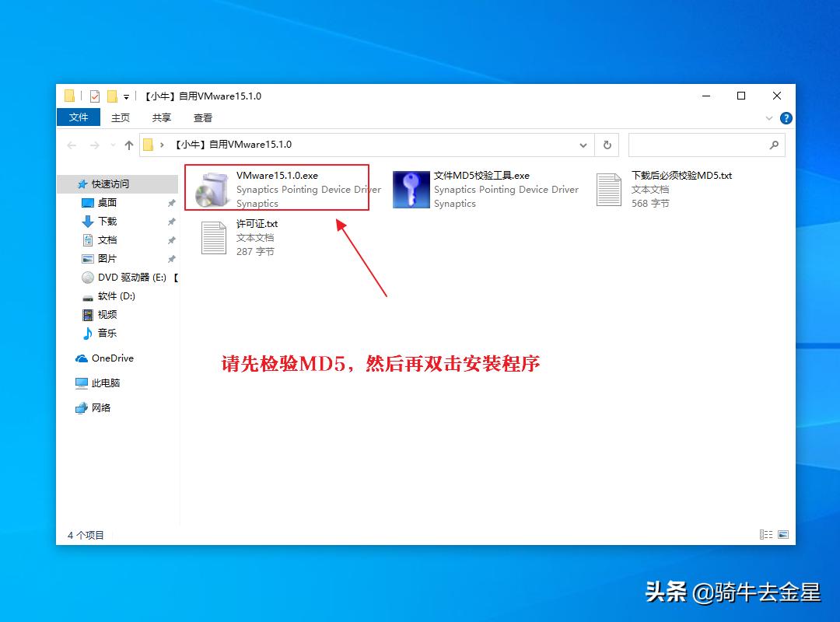Image resolution: width=840 pixels, height=622 pixels.
Task: Switch to large thumbnail view
Action: pos(784,535)
